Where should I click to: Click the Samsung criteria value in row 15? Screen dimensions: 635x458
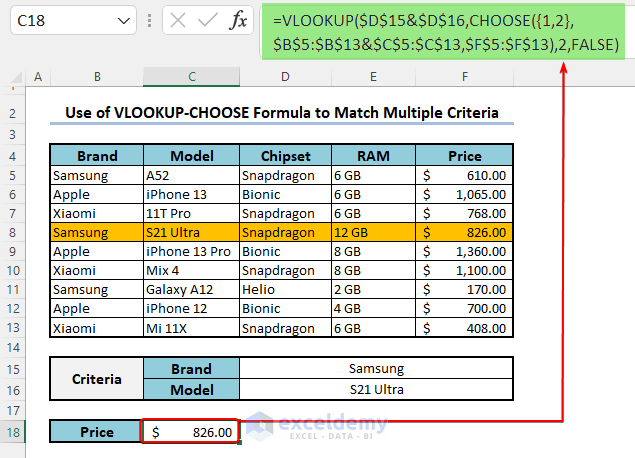376,369
